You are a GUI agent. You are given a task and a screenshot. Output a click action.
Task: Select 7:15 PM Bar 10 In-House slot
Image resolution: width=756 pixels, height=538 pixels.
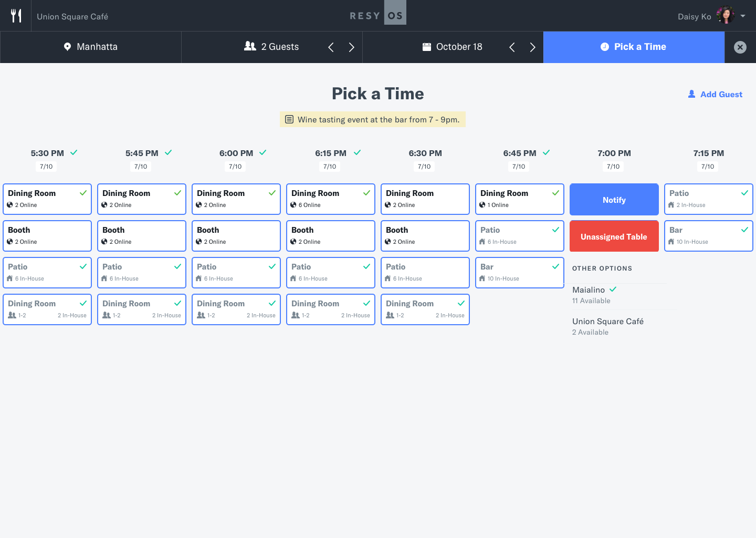[x=709, y=236]
